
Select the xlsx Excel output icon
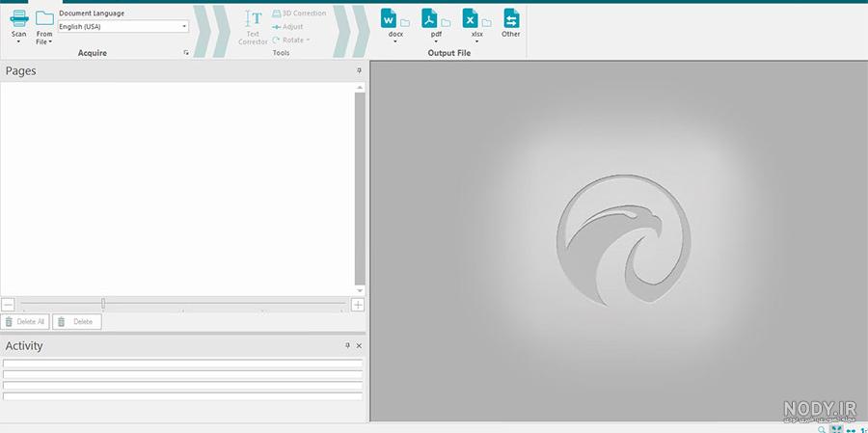click(x=471, y=19)
